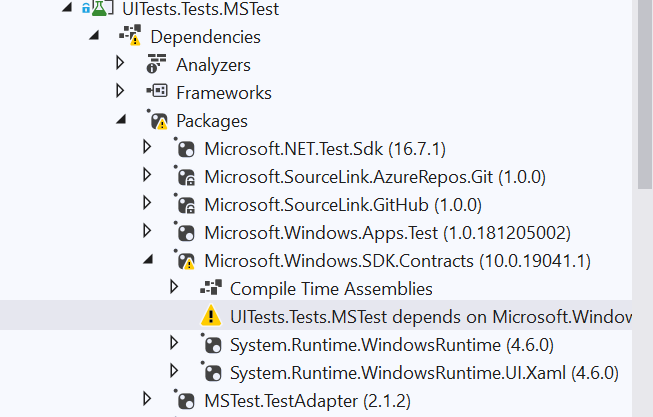Click the Compile Time Assemblies icon

click(x=210, y=288)
